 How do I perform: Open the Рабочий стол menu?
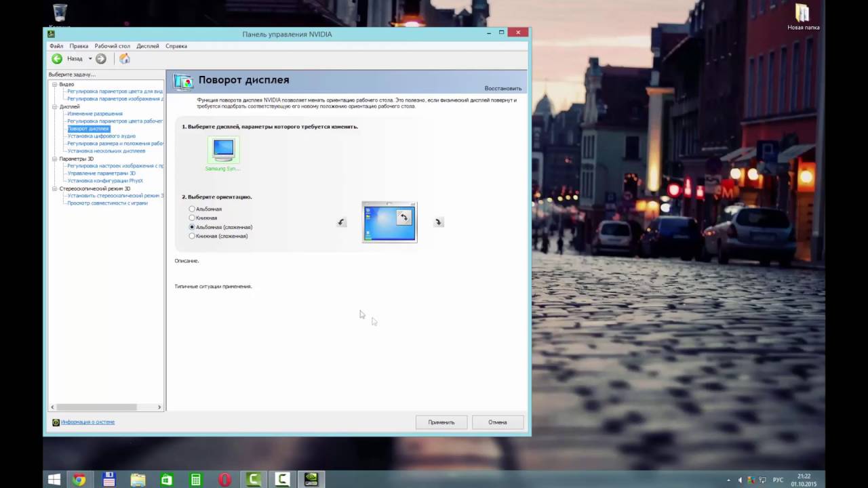tap(113, 46)
